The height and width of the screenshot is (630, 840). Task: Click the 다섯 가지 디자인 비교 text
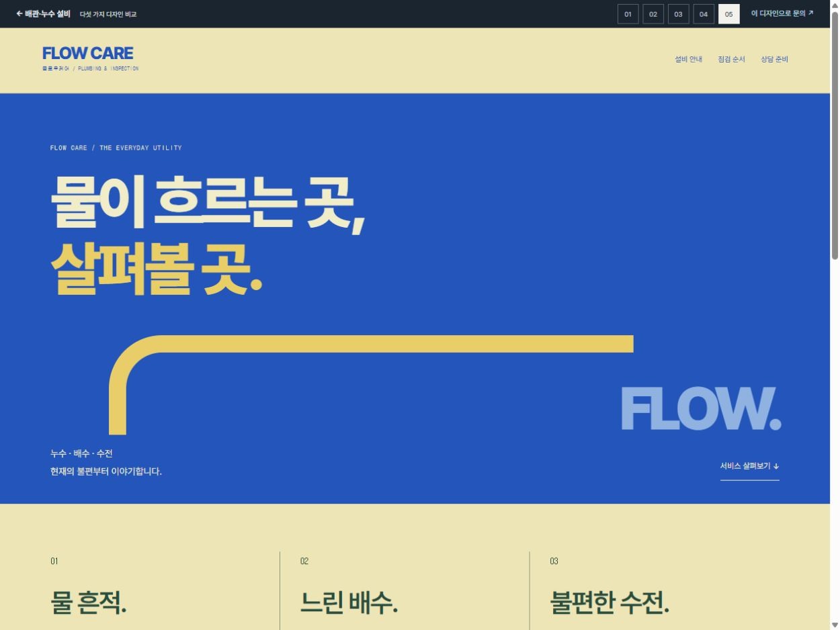(108, 14)
